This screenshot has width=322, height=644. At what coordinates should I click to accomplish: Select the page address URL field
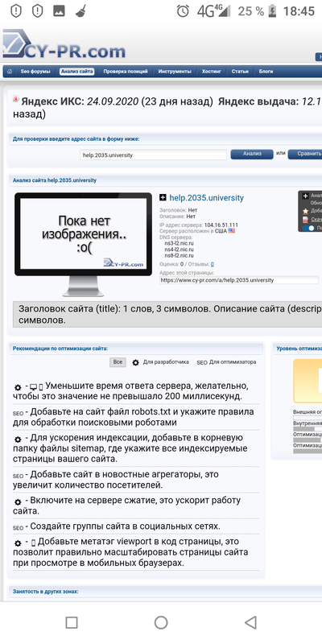239,280
